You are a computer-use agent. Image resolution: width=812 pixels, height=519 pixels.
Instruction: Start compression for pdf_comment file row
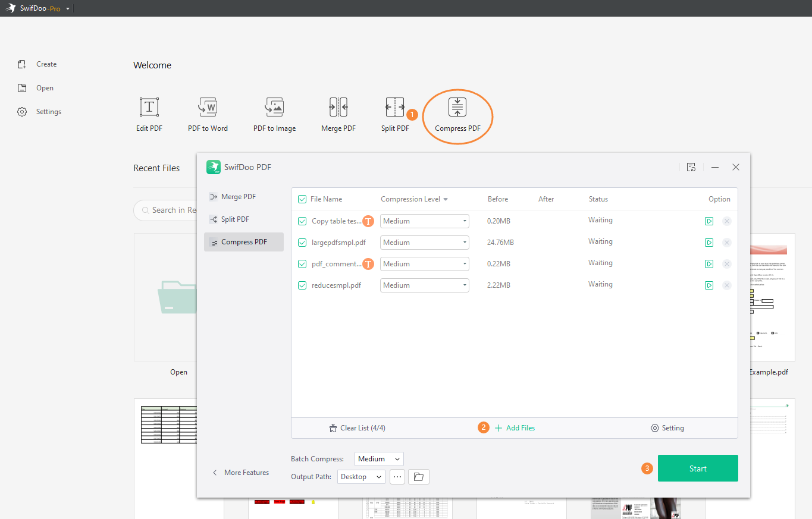(709, 264)
